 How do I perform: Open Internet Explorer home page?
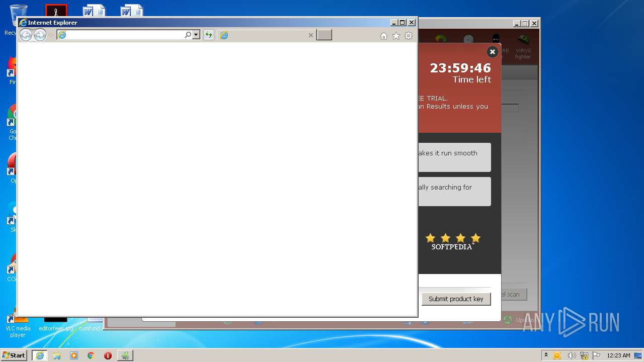coord(384,36)
